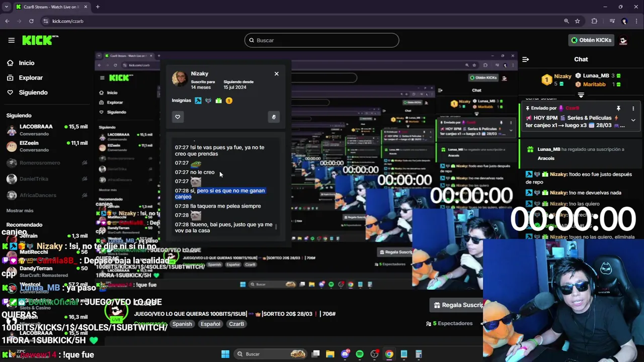Screen dimensions: 644x362
Task: Focus the Buscar search field
Action: point(321,40)
